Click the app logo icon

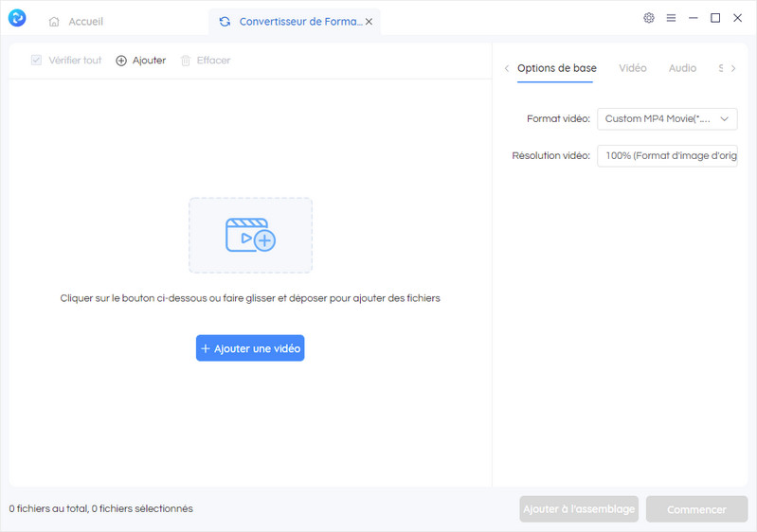click(17, 19)
